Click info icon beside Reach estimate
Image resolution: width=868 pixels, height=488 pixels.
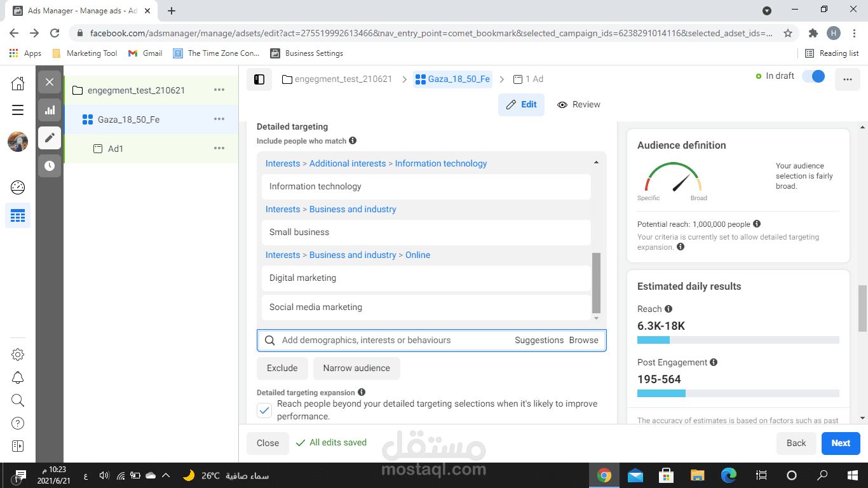(668, 309)
